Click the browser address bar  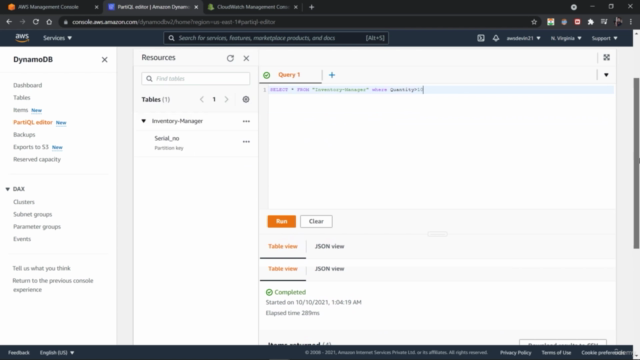pyautogui.click(x=294, y=22)
